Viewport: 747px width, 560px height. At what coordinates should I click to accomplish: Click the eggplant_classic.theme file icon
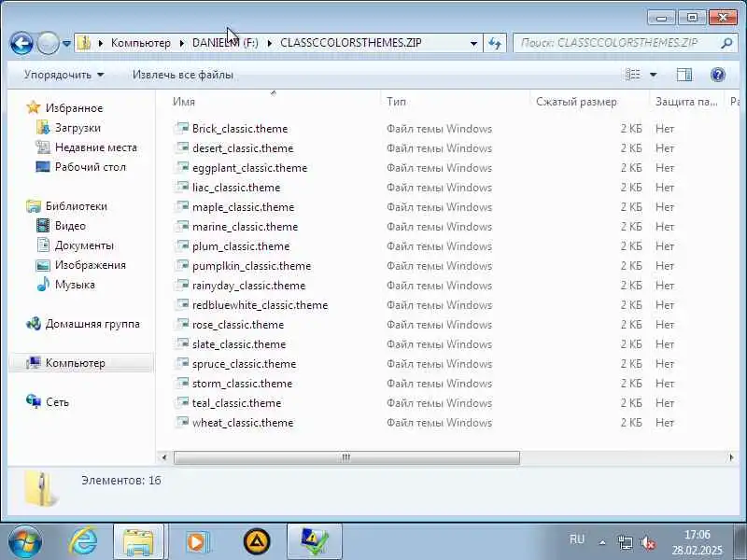[x=182, y=167]
